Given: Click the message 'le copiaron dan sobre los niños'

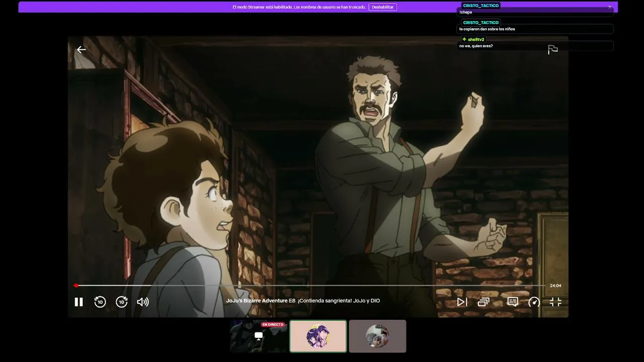Looking at the screenshot, I should [487, 29].
